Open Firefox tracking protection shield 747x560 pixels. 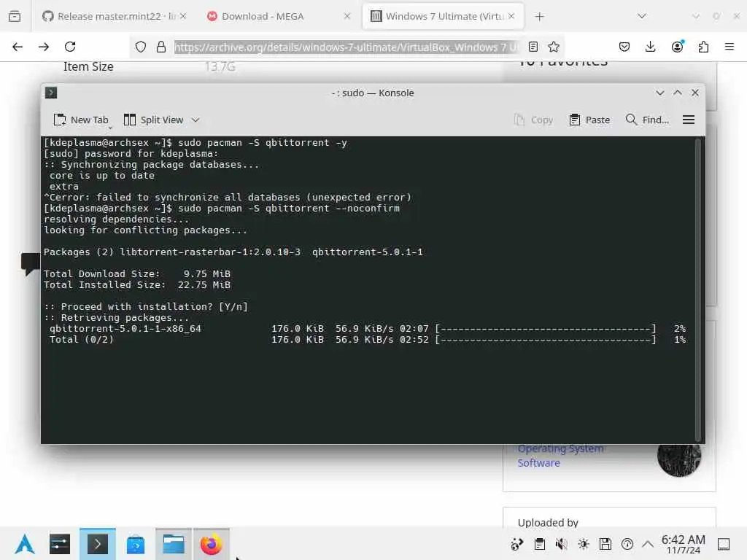[141, 47]
